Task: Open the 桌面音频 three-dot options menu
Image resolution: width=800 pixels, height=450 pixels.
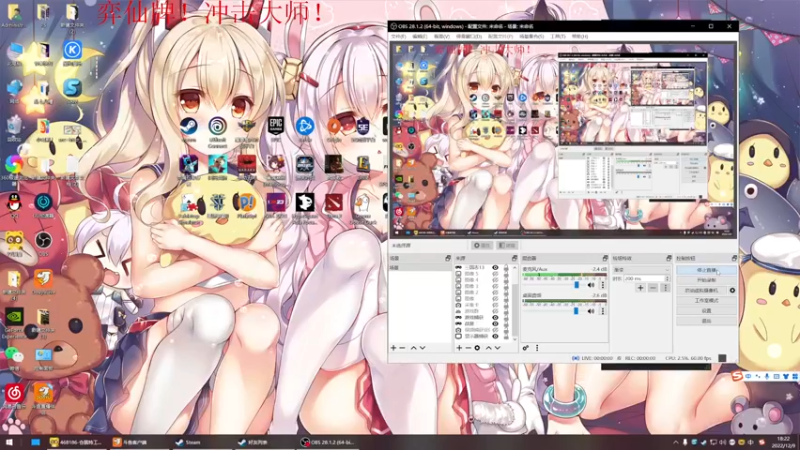Action: [603, 311]
